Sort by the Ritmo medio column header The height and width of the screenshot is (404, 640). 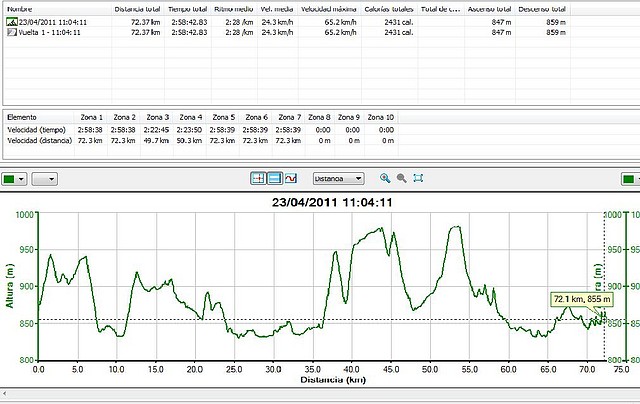(234, 9)
